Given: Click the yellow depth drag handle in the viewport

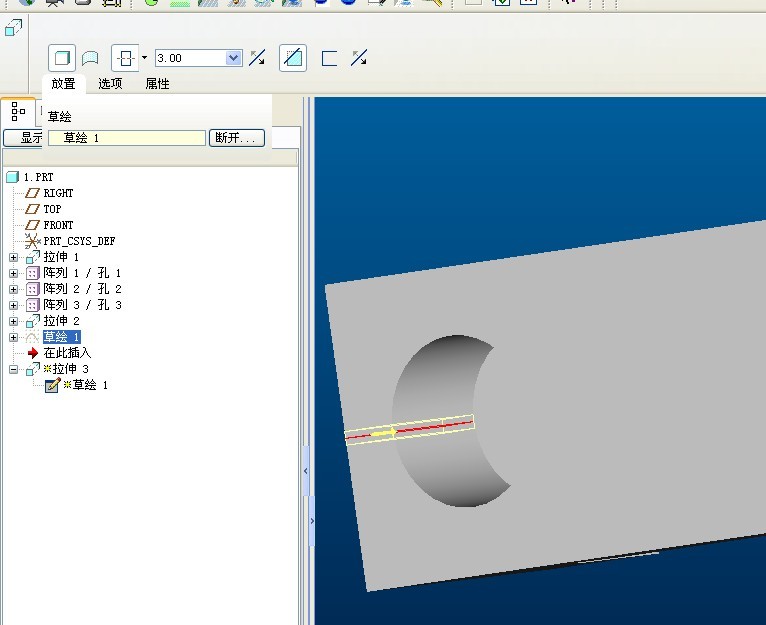Looking at the screenshot, I should (x=383, y=433).
